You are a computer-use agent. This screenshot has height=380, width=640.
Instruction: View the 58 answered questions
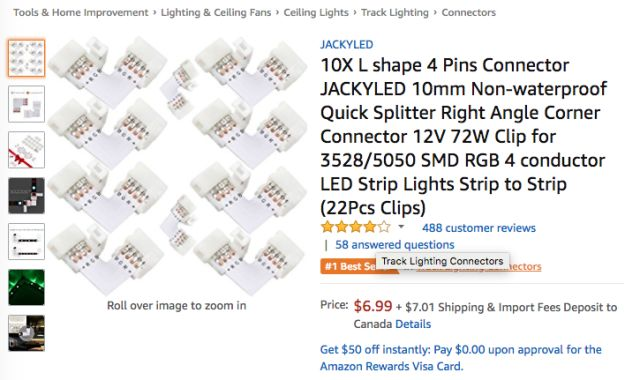pyautogui.click(x=395, y=244)
